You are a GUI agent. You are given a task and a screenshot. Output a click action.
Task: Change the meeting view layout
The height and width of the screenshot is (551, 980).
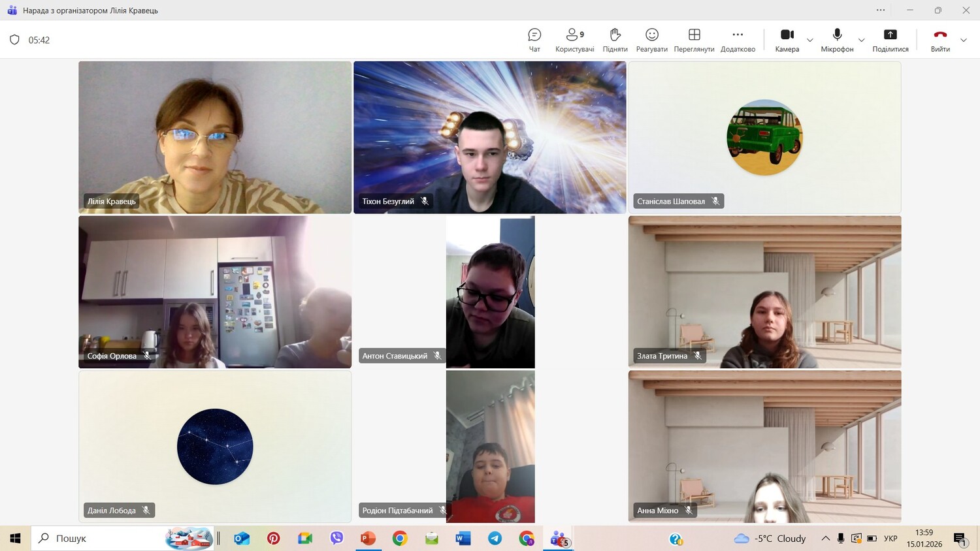click(694, 40)
